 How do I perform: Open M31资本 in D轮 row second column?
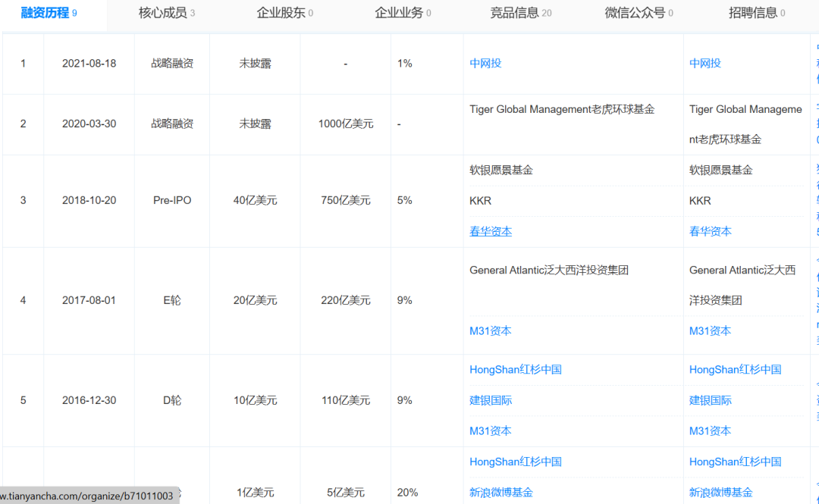[711, 431]
